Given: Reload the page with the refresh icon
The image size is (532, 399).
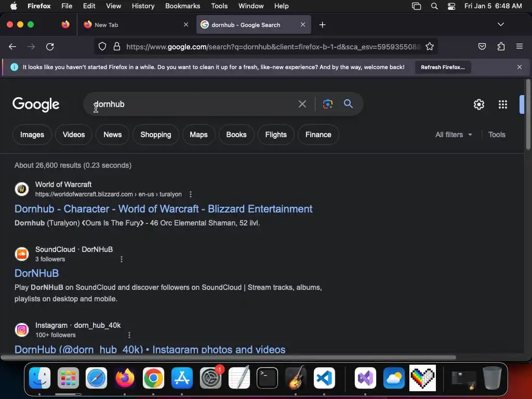Looking at the screenshot, I should pos(50,46).
